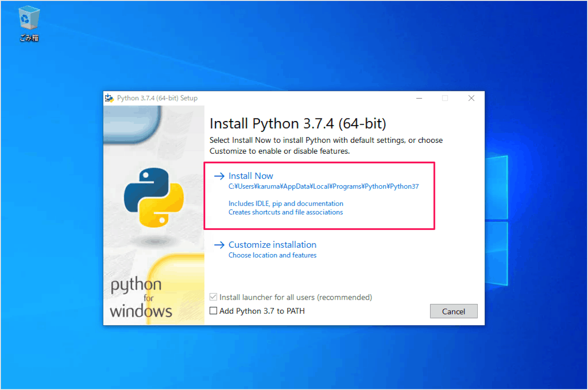Open the Recycle Bin desktop icon
This screenshot has width=588, height=390.
point(29,24)
